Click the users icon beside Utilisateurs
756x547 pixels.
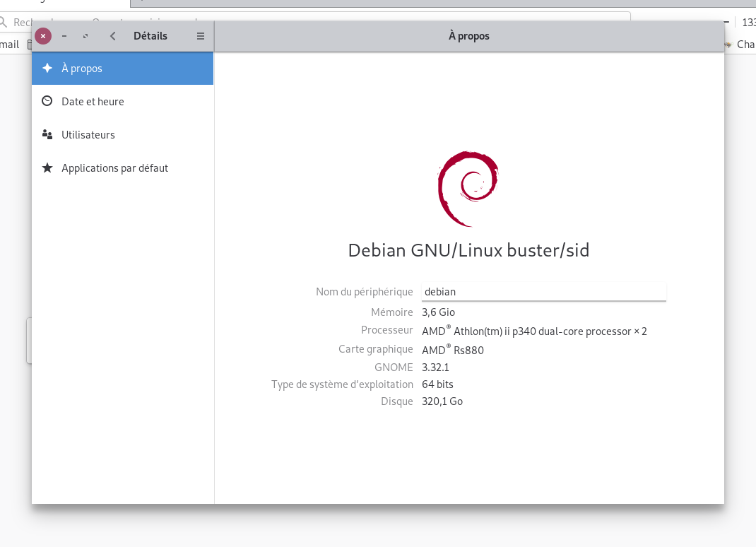tap(47, 134)
